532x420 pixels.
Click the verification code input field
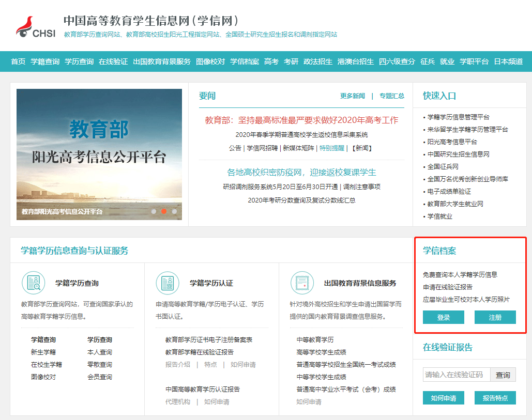[457, 374]
